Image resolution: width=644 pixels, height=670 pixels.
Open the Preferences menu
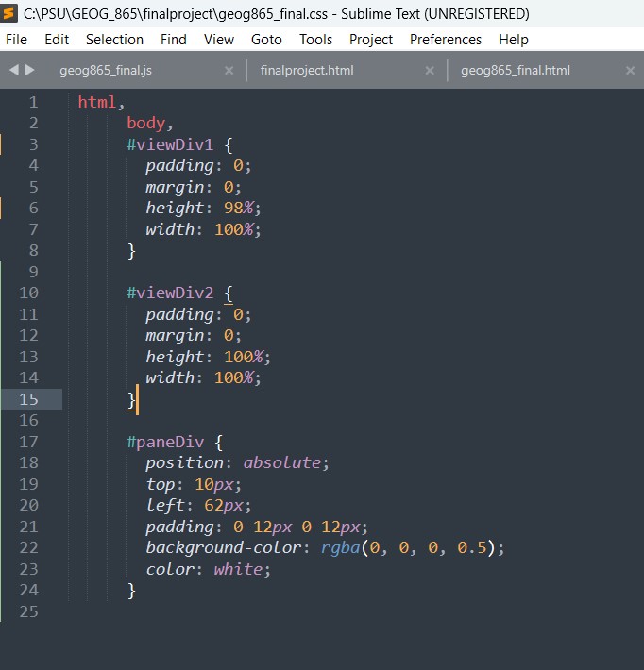coord(446,40)
